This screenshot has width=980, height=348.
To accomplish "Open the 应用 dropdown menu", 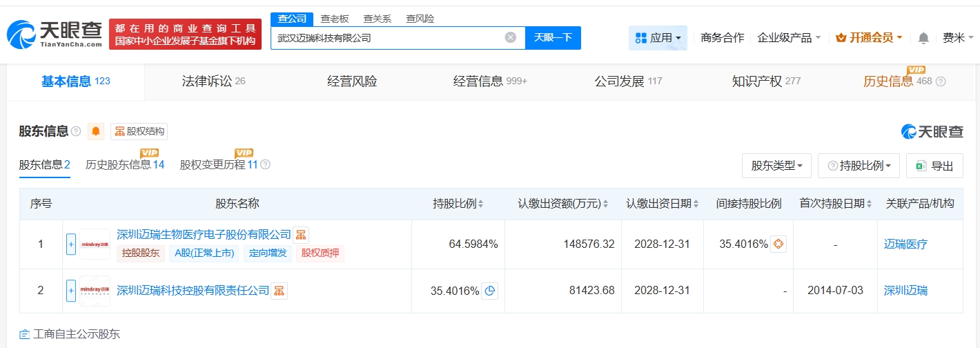I will click(x=658, y=38).
